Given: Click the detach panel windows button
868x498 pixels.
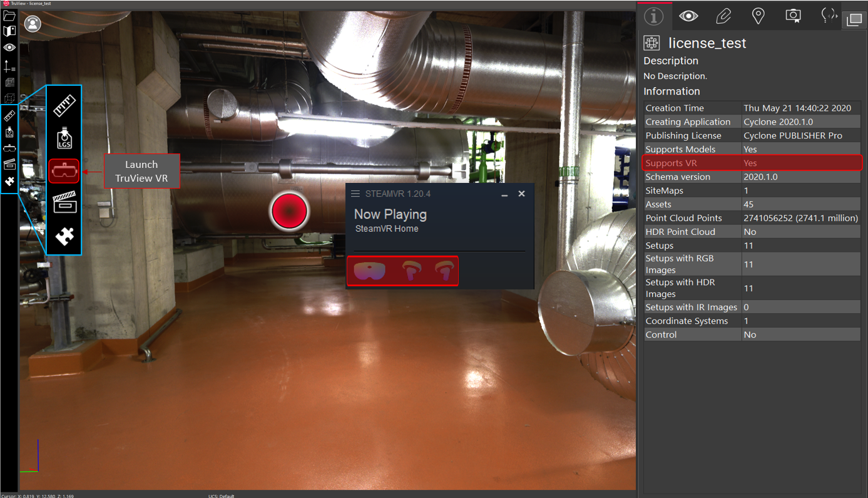Looking at the screenshot, I should [854, 20].
